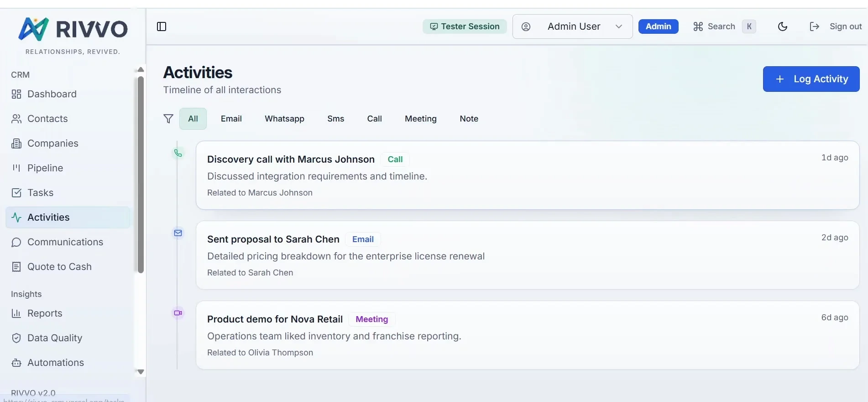Open Data Quality page
This screenshot has width=868, height=402.
tap(68, 338)
